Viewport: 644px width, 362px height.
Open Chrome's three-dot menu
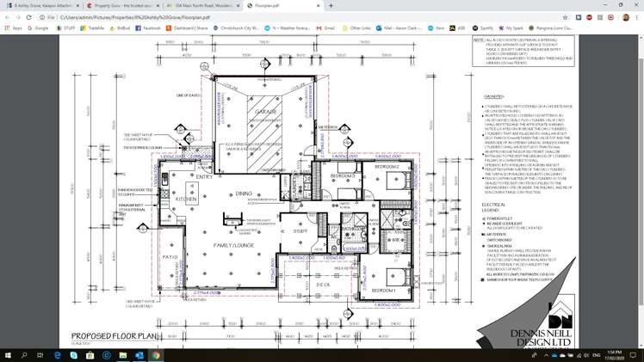click(638, 17)
